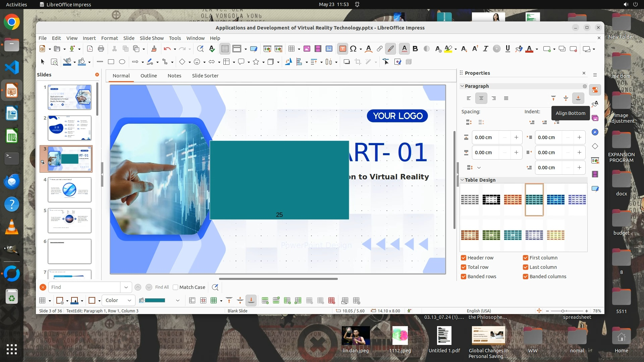Click the Insert Special Character omega icon
Image resolution: width=644 pixels, height=362 pixels.
click(x=353, y=49)
